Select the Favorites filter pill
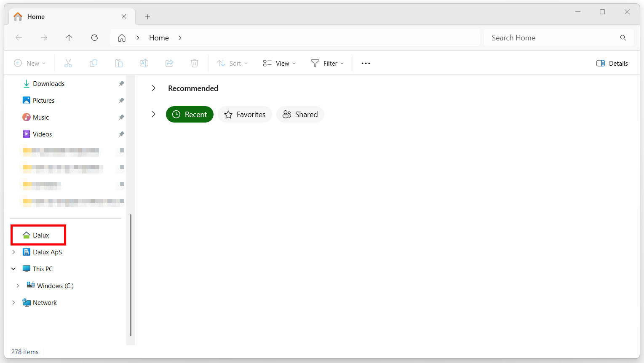 (x=245, y=114)
